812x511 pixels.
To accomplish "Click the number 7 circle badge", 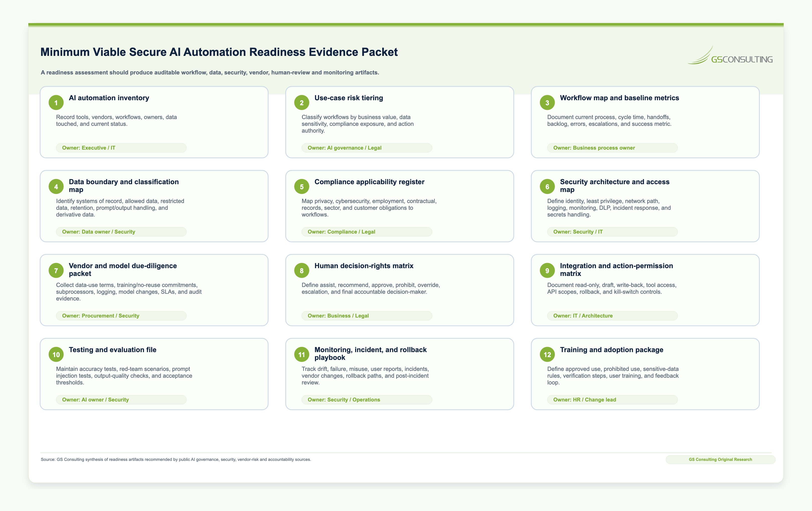I will tap(56, 270).
